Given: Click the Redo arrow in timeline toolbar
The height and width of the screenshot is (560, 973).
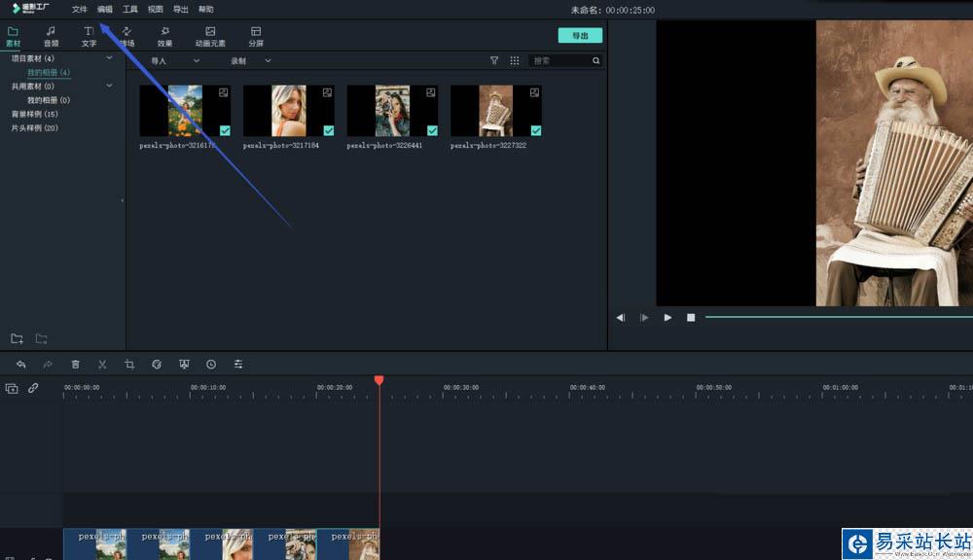Looking at the screenshot, I should 48,365.
